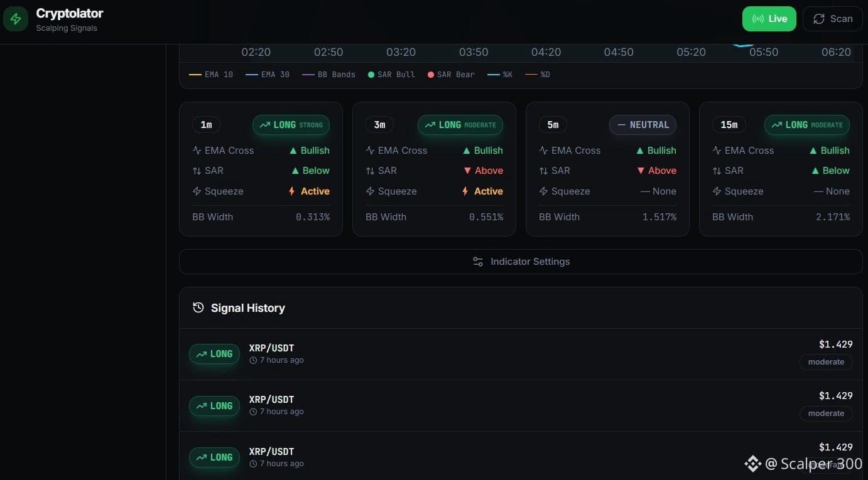Select the 3m timeframe badge
Image resolution: width=868 pixels, height=480 pixels.
379,125
